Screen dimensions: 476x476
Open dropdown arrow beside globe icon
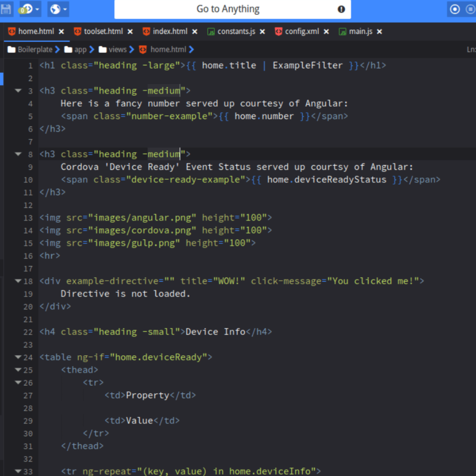coord(65,9)
